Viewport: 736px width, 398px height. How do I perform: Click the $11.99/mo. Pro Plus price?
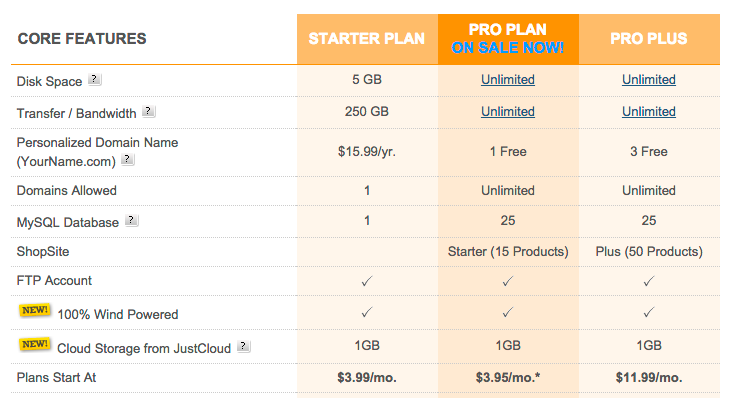coord(649,377)
